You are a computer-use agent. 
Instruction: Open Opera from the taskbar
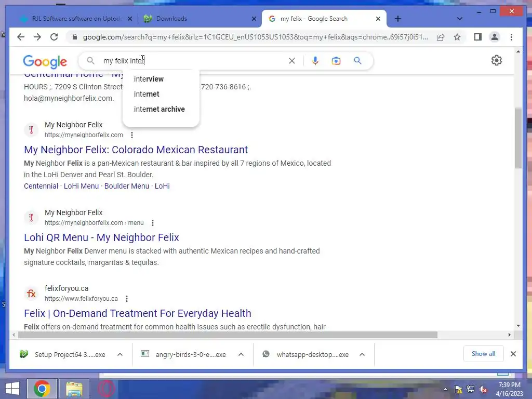pyautogui.click(x=106, y=389)
